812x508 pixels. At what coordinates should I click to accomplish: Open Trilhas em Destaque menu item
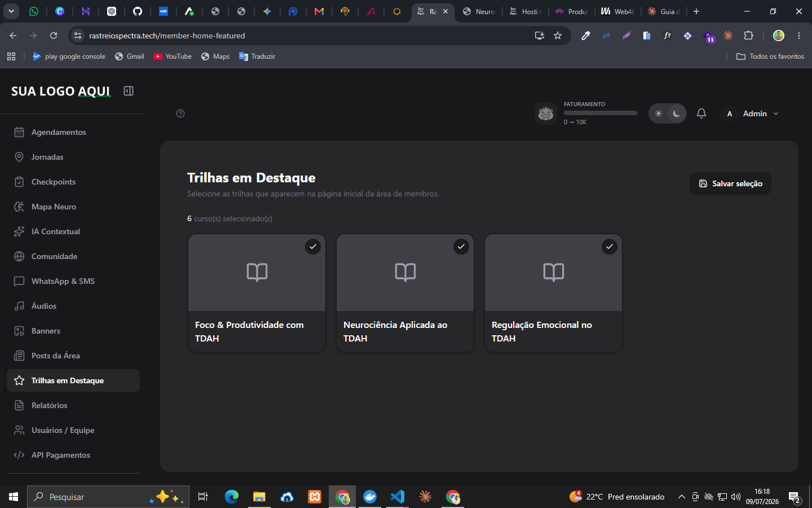pyautogui.click(x=73, y=380)
